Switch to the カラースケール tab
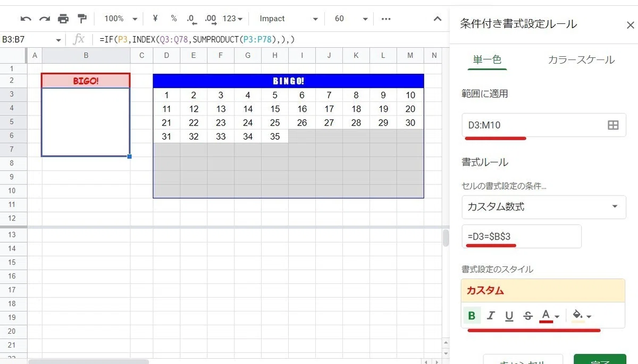 coord(581,60)
